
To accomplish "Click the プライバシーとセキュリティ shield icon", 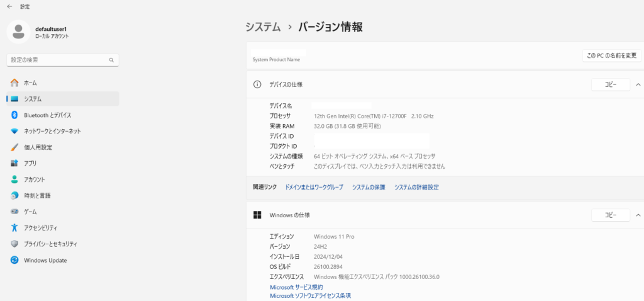I will tap(14, 244).
